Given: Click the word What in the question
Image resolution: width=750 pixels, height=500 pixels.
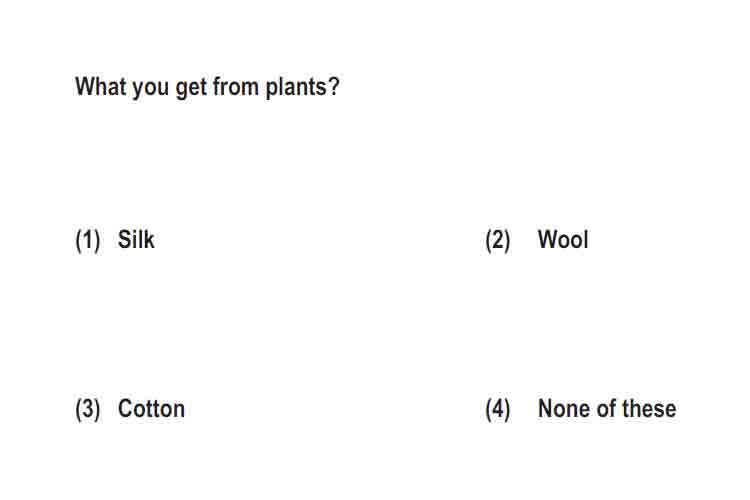Looking at the screenshot, I should pos(101,87).
